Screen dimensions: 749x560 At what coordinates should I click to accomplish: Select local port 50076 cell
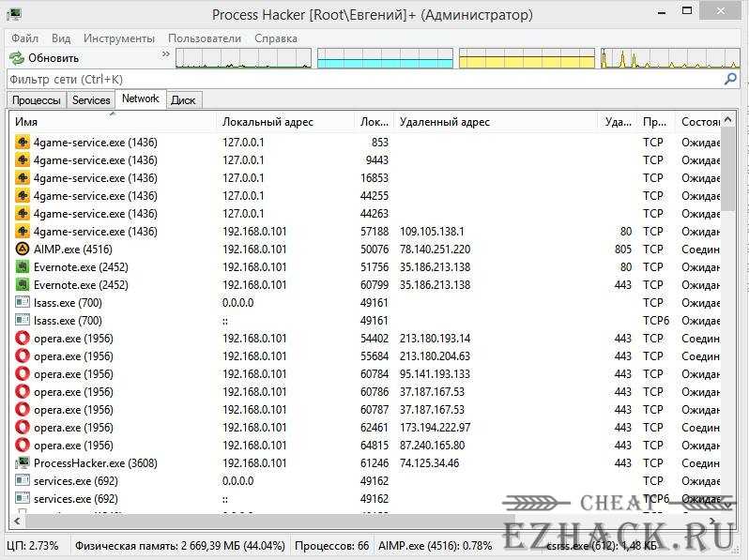(x=374, y=250)
